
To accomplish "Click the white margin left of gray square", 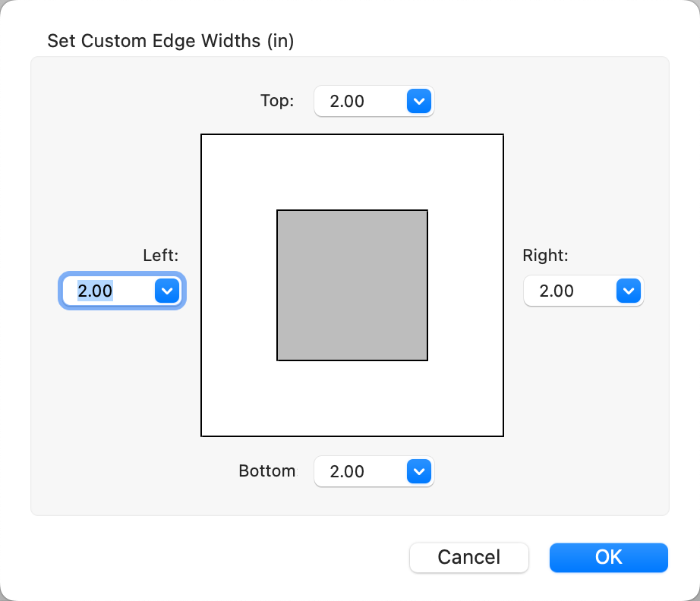I will (x=238, y=285).
